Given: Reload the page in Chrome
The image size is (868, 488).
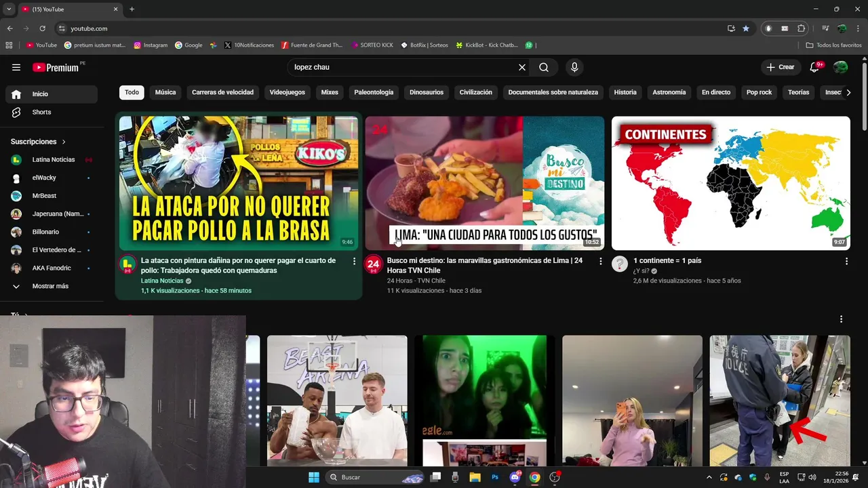Looking at the screenshot, I should pos(42,28).
